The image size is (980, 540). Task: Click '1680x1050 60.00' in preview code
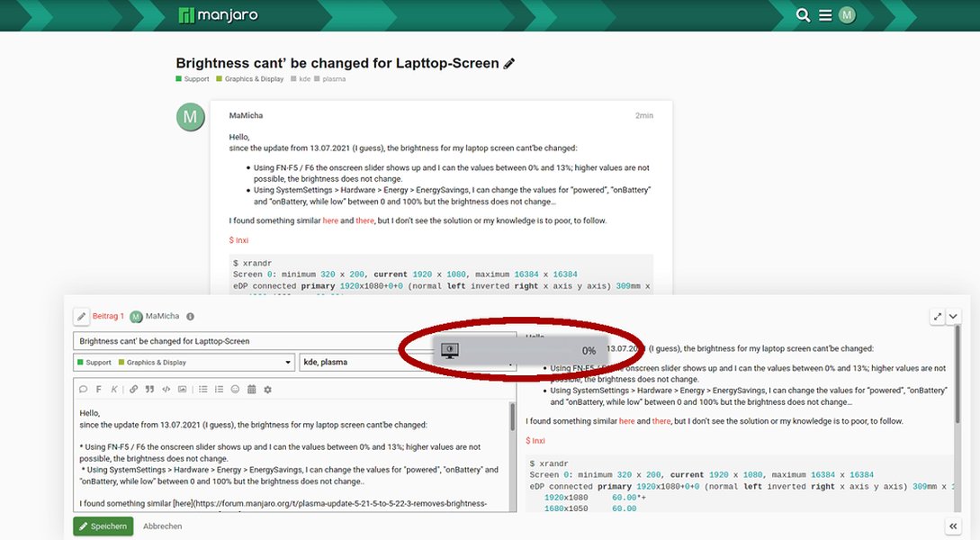(590, 508)
